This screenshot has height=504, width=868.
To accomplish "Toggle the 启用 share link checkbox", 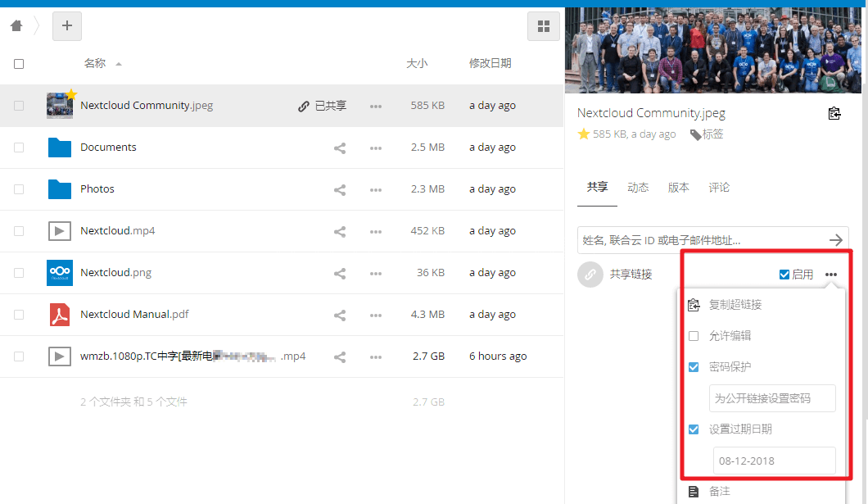I will (784, 275).
